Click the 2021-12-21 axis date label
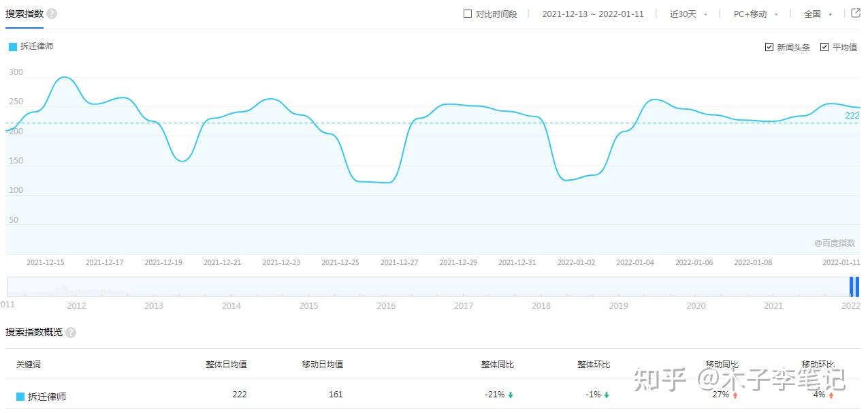868x413 pixels. [223, 262]
